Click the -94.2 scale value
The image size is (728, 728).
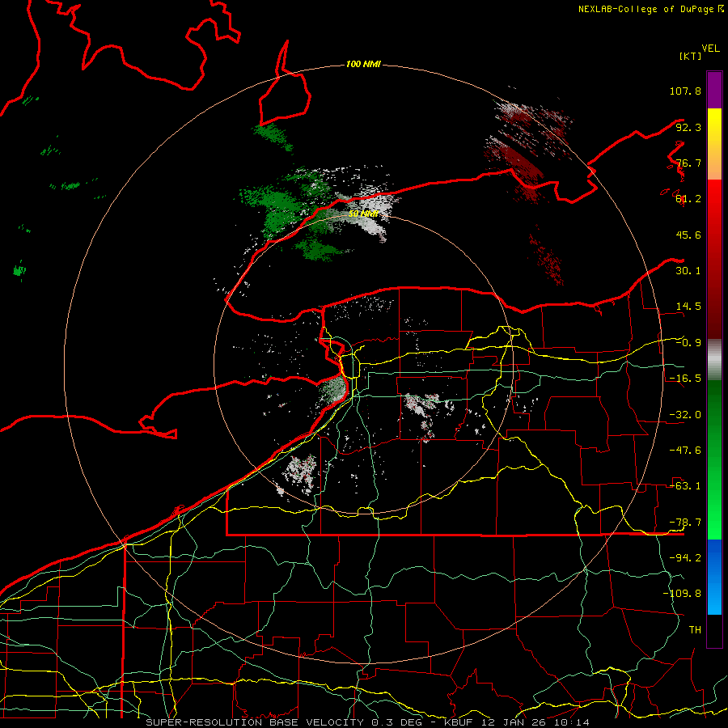pyautogui.click(x=685, y=557)
